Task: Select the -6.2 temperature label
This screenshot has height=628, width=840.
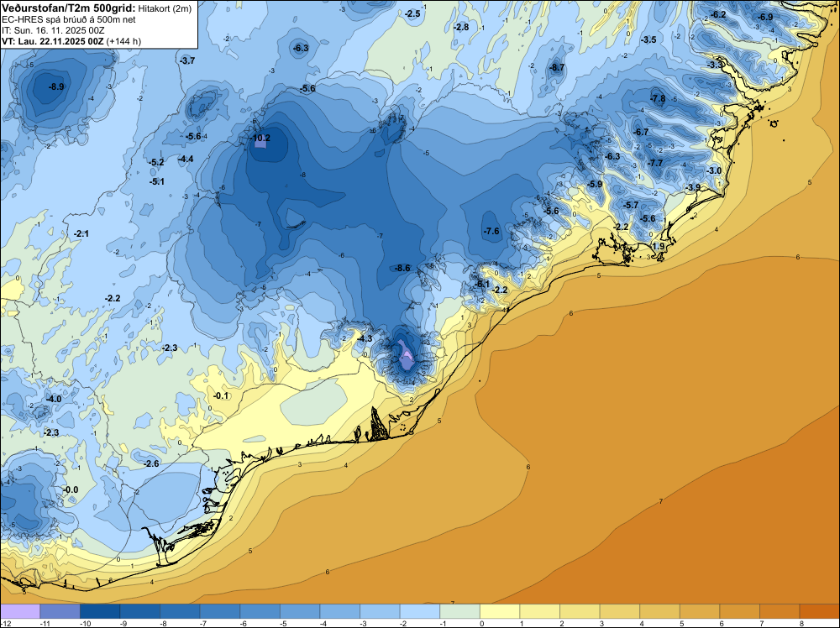Action: point(718,14)
